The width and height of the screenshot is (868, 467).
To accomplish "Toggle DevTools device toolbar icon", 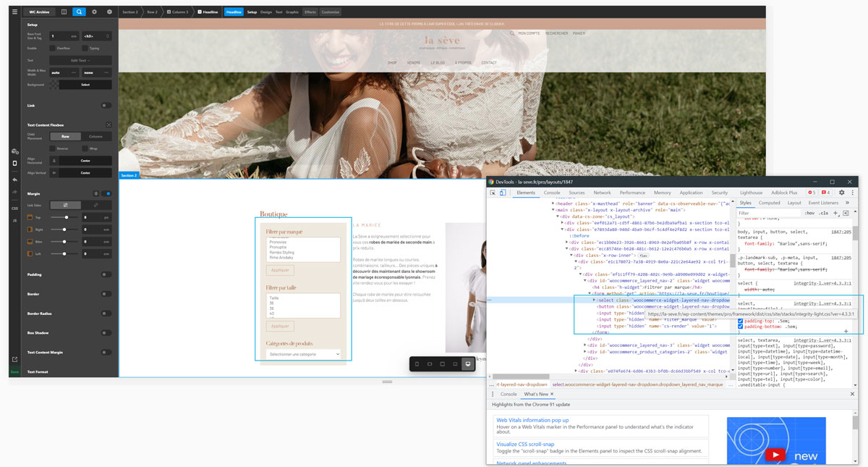I will (503, 193).
